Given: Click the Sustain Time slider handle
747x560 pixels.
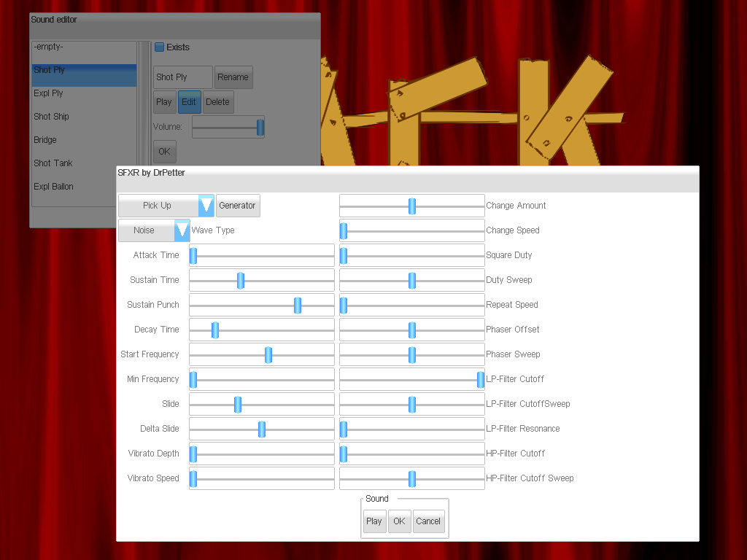Looking at the screenshot, I should pyautogui.click(x=241, y=281).
